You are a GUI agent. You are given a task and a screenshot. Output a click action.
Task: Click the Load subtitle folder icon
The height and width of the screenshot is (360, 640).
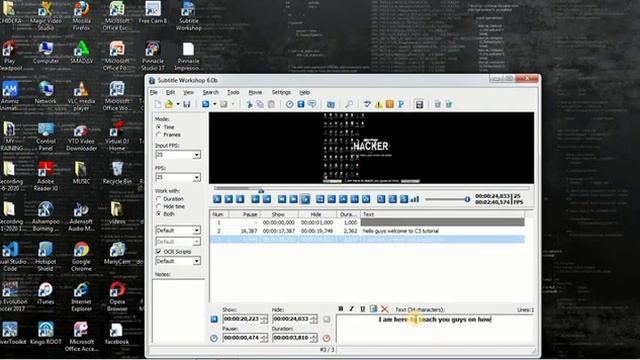[x=169, y=104]
